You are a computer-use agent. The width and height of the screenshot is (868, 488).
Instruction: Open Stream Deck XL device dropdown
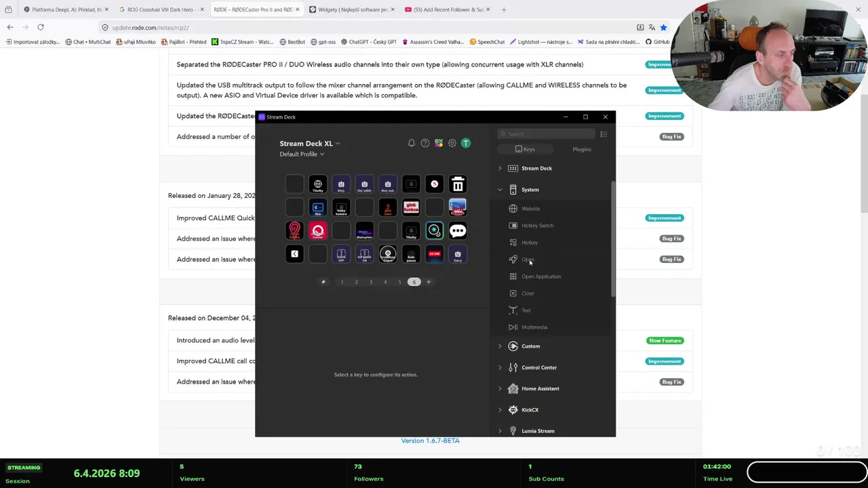coord(310,144)
